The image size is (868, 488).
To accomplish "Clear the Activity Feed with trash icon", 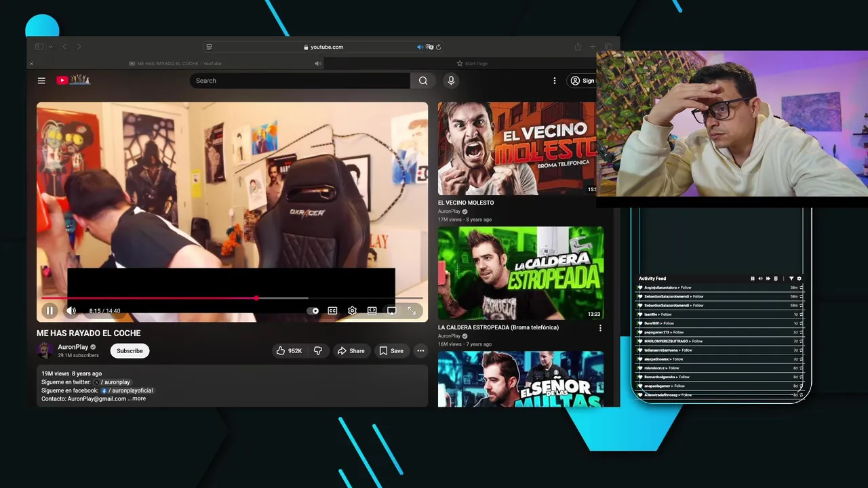I will click(776, 279).
